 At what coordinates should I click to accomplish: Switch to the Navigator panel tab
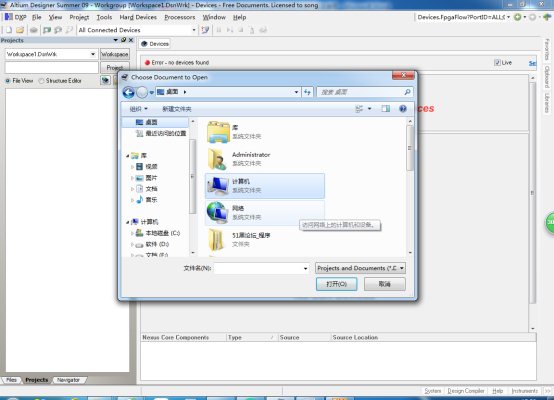[x=68, y=380]
